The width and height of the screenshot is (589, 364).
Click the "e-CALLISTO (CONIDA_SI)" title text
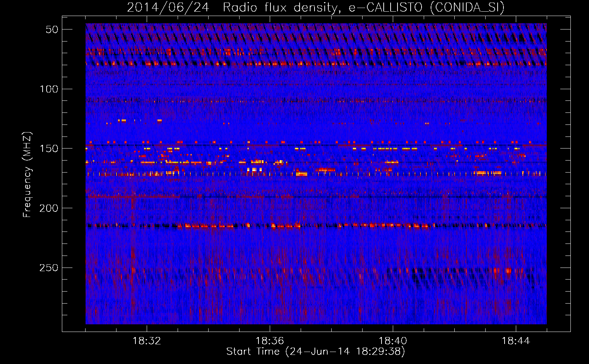(427, 8)
